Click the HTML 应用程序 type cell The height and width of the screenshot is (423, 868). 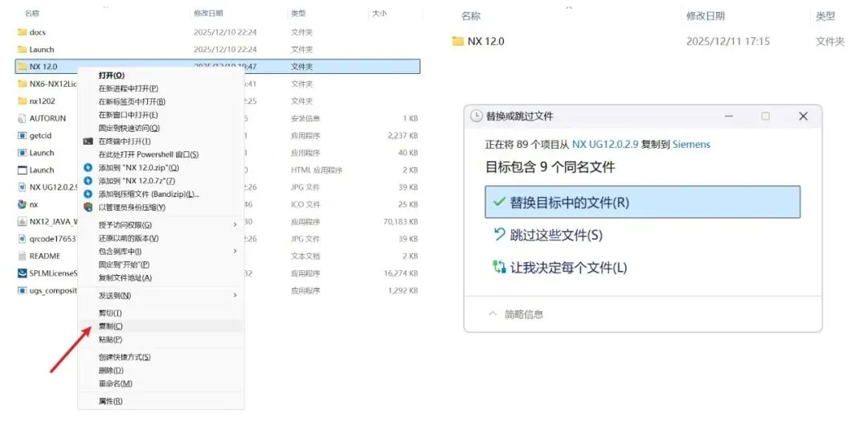point(317,170)
